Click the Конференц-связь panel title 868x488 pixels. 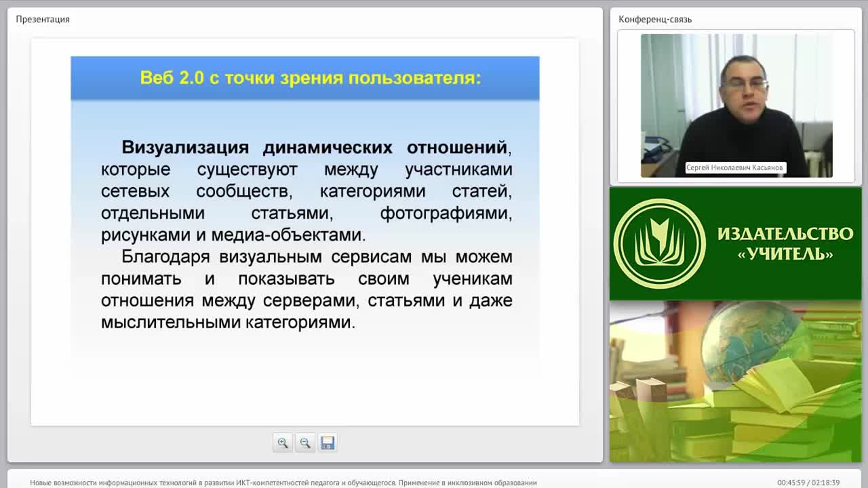pos(655,19)
